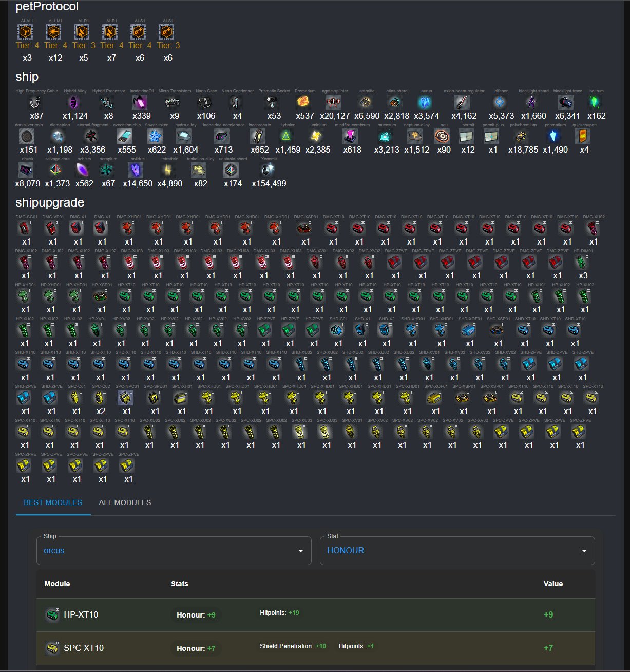The image size is (630, 672).
Task: Click the Stat dropdown arrow
Action: click(x=584, y=551)
